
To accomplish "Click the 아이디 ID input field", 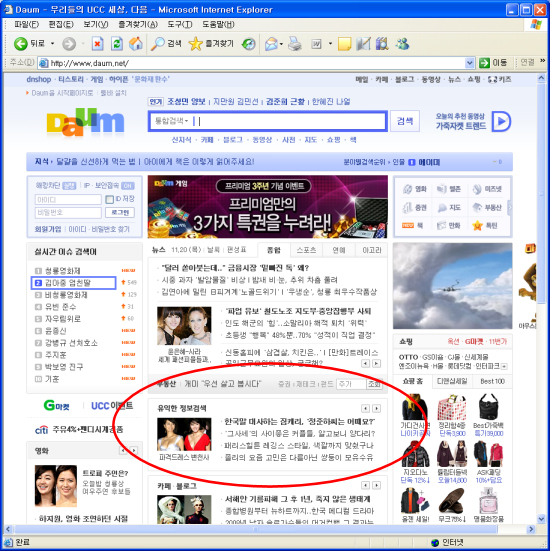I will 68,200.
